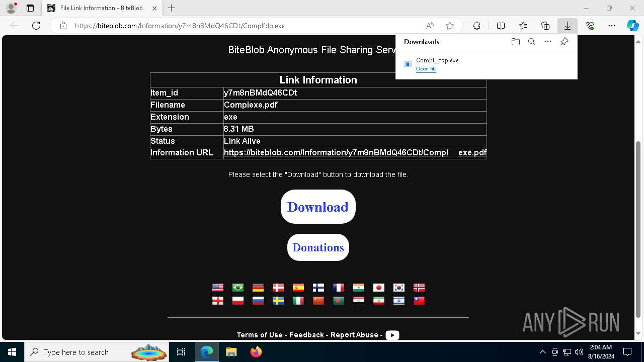This screenshot has width=644, height=362.
Task: Select the India flag language
Action: (359, 288)
